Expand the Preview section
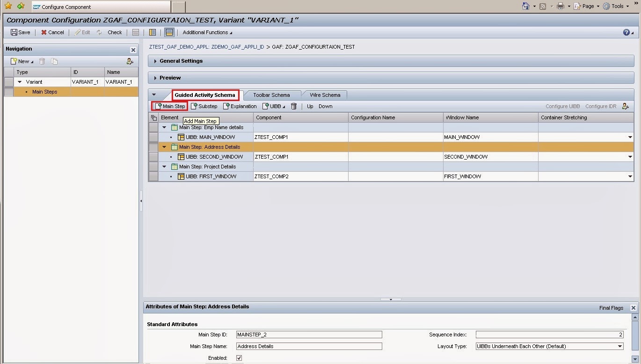 155,78
